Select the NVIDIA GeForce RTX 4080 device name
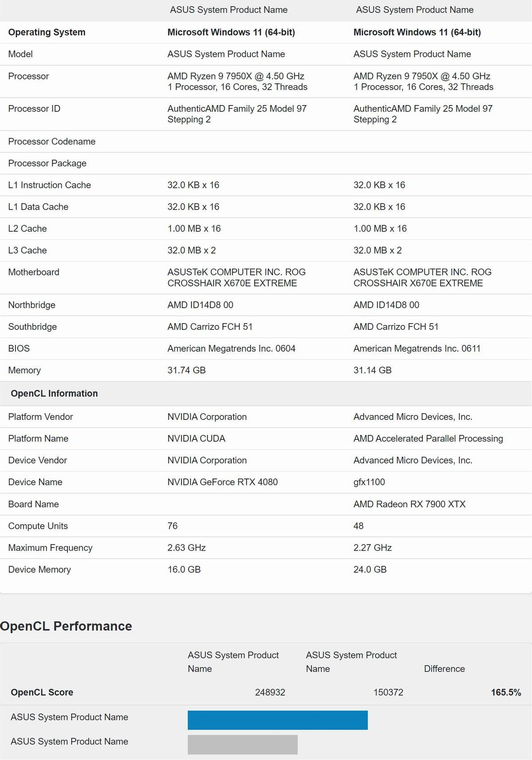Image resolution: width=532 pixels, height=760 pixels. point(223,482)
